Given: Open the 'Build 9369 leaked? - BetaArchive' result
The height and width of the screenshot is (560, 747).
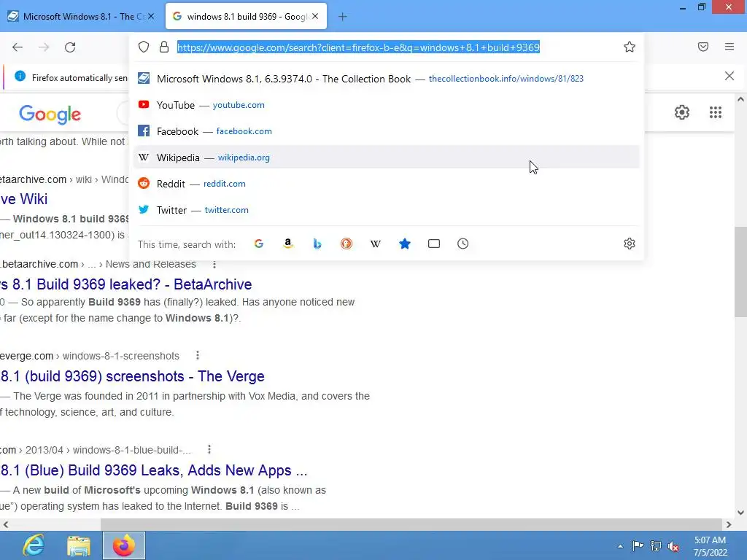Looking at the screenshot, I should pos(125,284).
